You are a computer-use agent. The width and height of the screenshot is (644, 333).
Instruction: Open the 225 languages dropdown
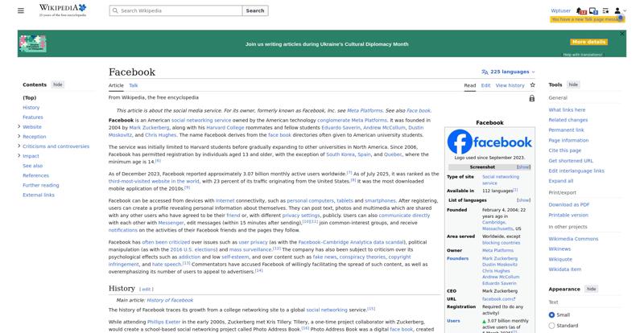[x=509, y=72]
